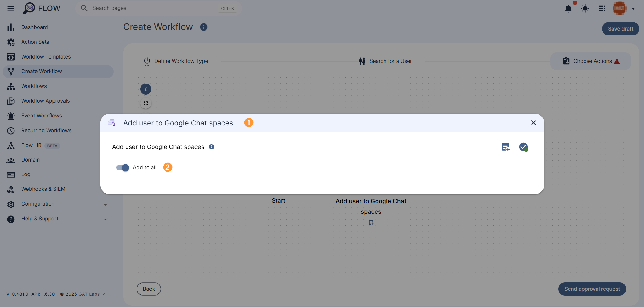This screenshot has width=644, height=307.
Task: Click the fit-to-screen canvas icon
Action: pos(146,103)
